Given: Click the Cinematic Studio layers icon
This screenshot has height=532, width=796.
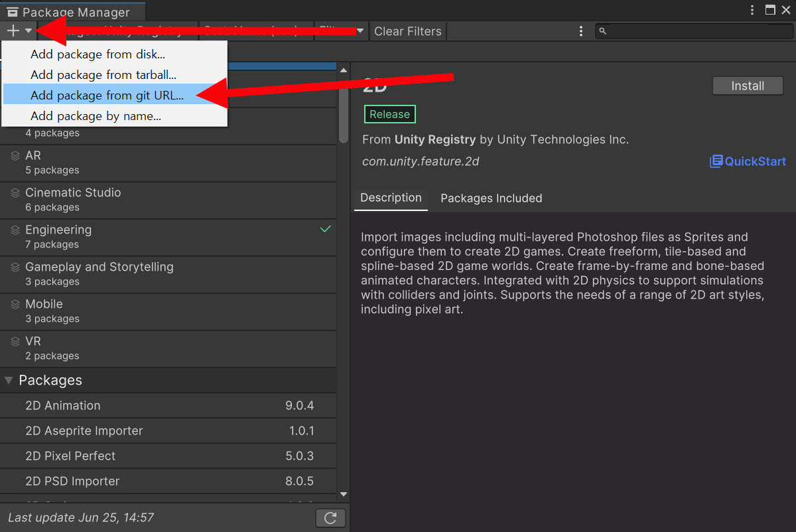Looking at the screenshot, I should pyautogui.click(x=15, y=193).
